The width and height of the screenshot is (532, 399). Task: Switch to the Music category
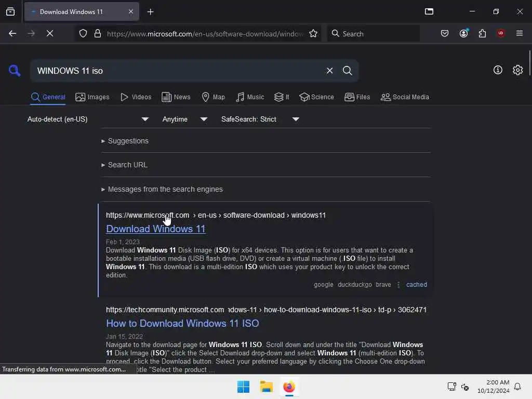click(250, 97)
